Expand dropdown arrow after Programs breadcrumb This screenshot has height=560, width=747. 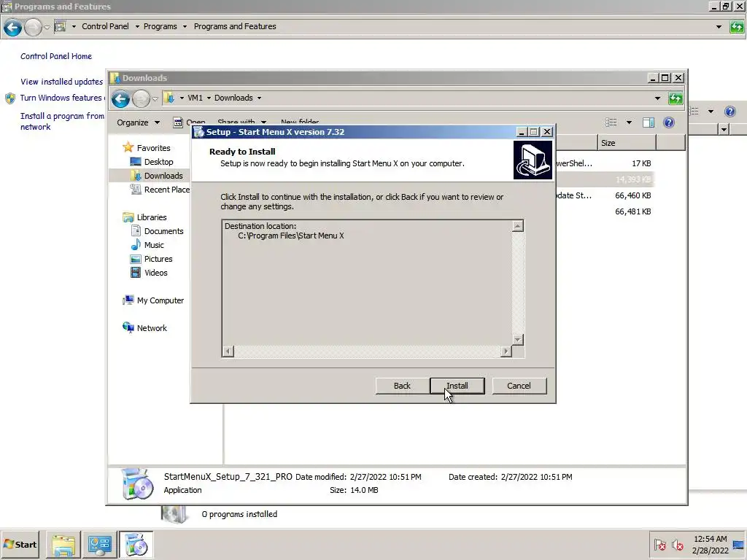tap(185, 27)
